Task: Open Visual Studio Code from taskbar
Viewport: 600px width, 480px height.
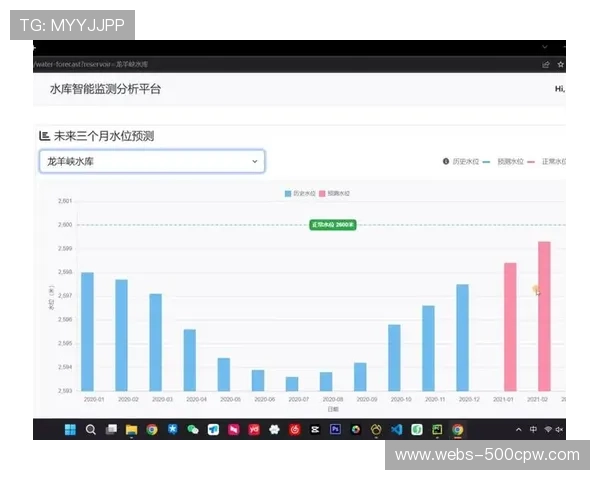Action: pyautogui.click(x=396, y=429)
